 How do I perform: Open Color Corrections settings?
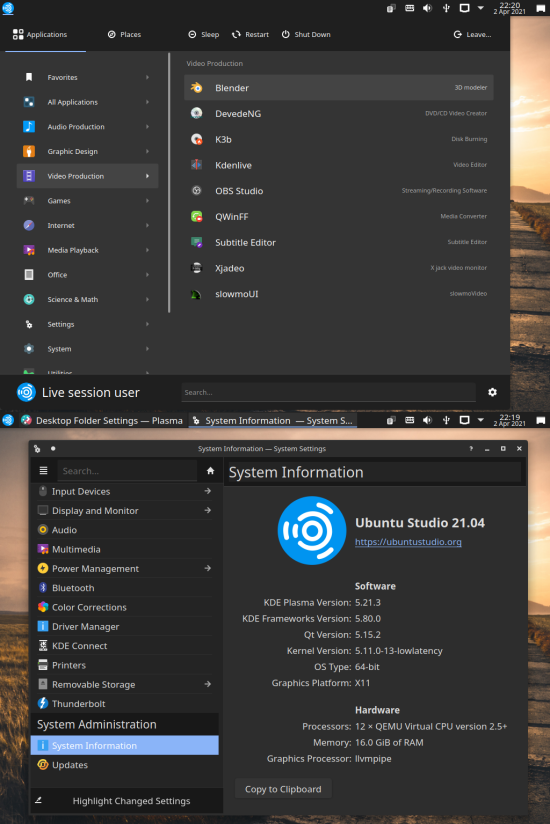(x=125, y=607)
